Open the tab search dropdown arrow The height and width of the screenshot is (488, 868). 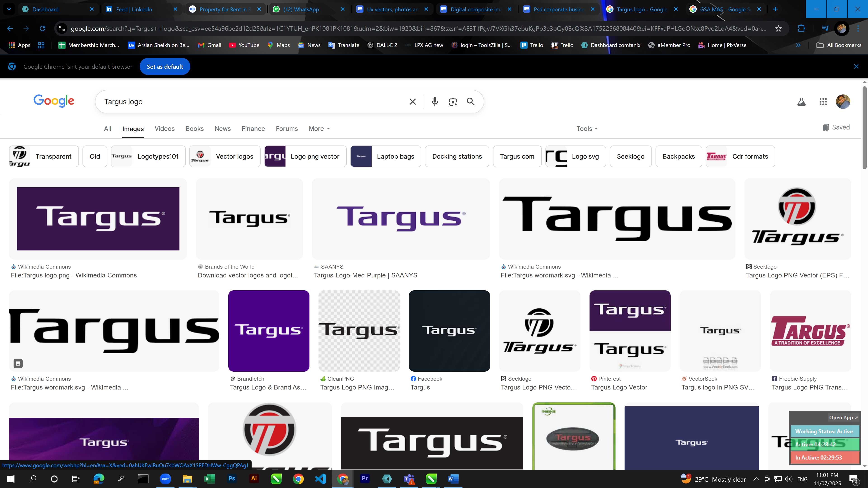[x=9, y=9]
